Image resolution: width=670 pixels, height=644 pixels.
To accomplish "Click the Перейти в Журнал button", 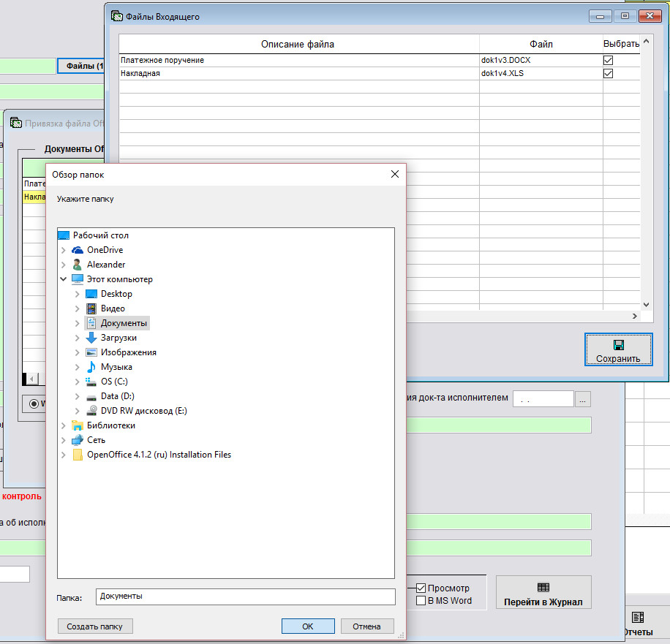I will coord(543,592).
